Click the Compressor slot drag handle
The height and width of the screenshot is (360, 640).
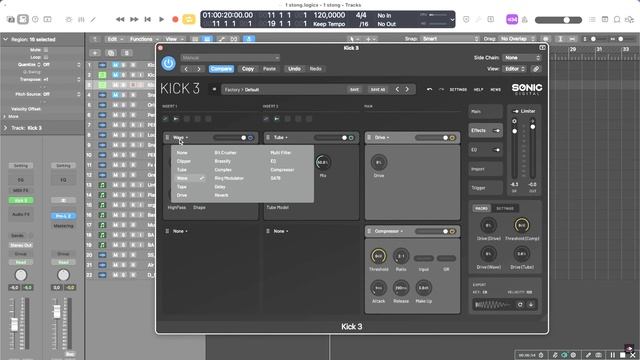point(369,231)
